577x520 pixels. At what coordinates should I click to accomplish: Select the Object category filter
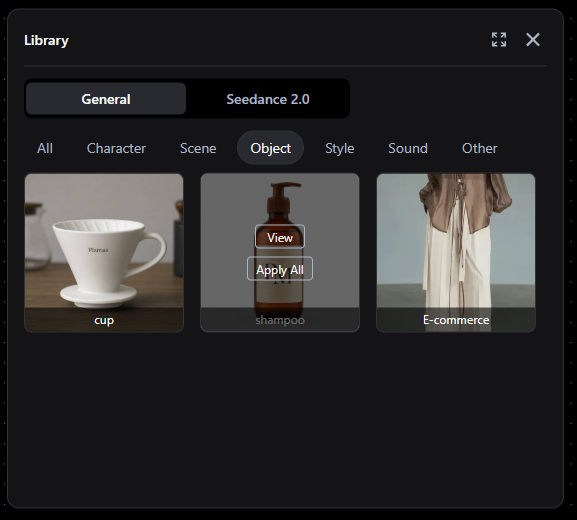point(270,148)
